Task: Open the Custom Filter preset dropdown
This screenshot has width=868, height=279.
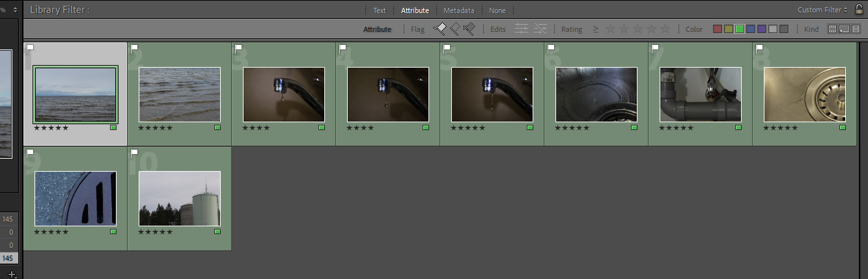Action: [x=823, y=10]
